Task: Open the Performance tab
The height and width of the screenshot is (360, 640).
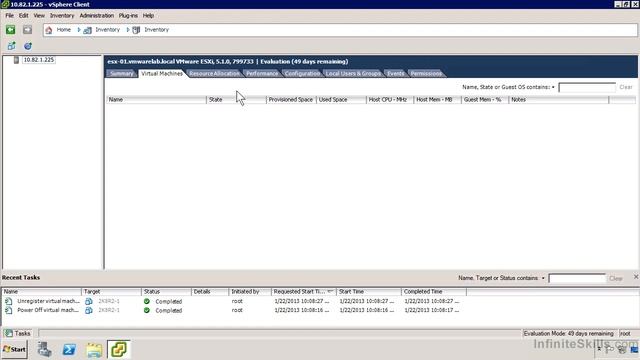Action: pos(262,73)
